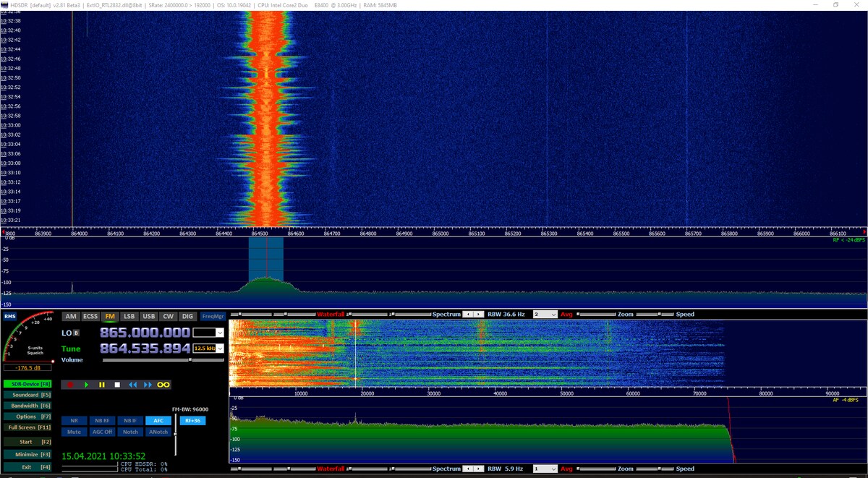868x478 pixels.
Task: Click the Tune frequency 864.535.894 display
Action: (145, 349)
